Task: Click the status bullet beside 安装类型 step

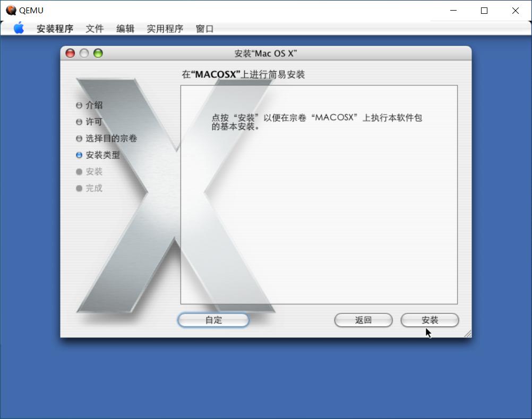Action: tap(78, 155)
